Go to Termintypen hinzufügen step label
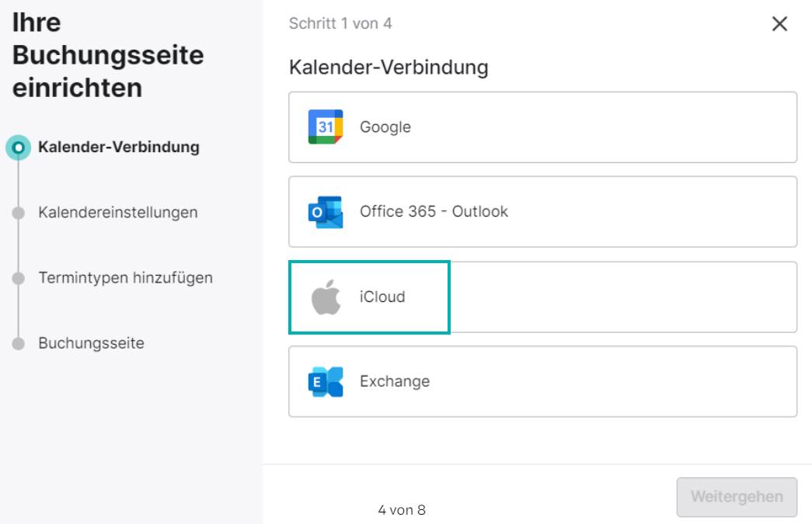Screen dimensions: 812x524 pos(125,278)
